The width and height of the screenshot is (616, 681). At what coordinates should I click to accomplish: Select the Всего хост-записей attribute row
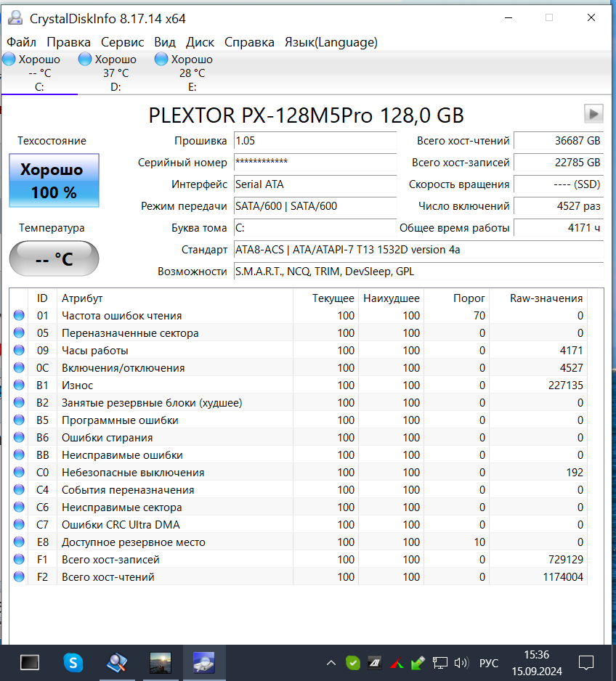(298, 559)
